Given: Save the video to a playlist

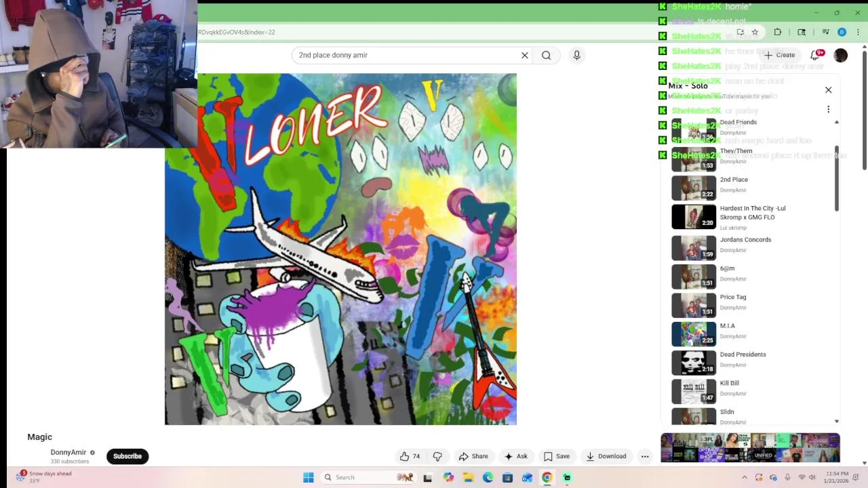Looking at the screenshot, I should click(557, 456).
